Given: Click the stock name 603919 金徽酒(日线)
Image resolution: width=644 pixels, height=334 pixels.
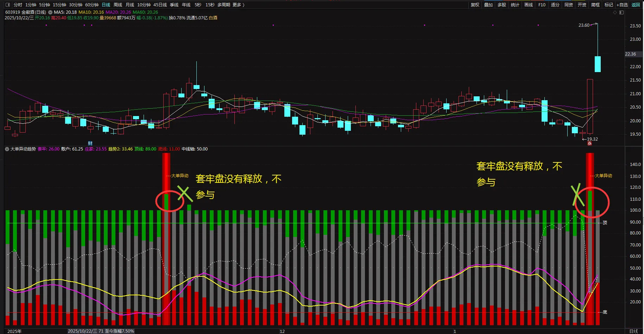Looking at the screenshot, I should [26, 12].
